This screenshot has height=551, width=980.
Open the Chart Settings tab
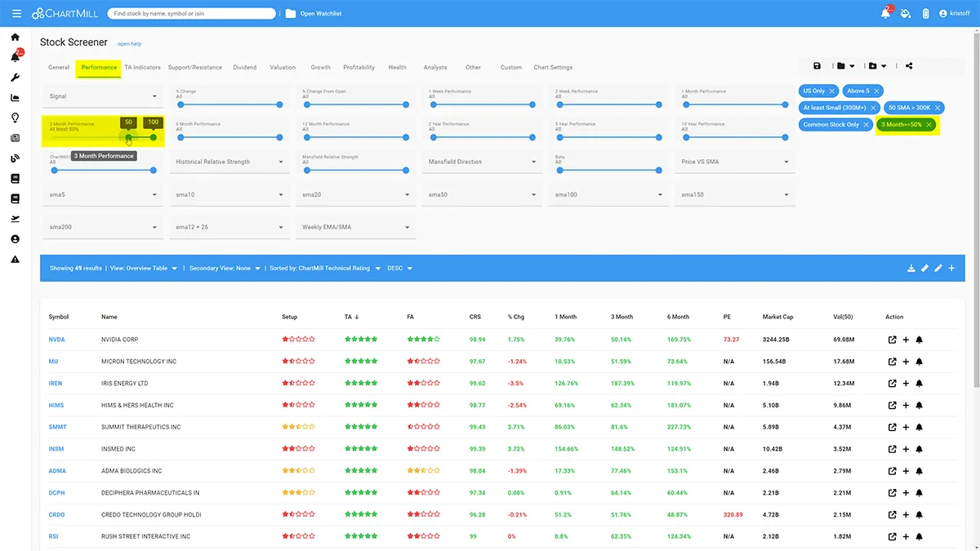[553, 67]
